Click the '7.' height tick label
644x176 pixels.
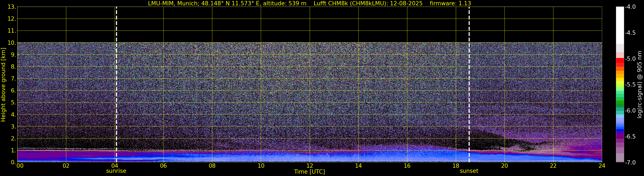[x=13, y=79]
